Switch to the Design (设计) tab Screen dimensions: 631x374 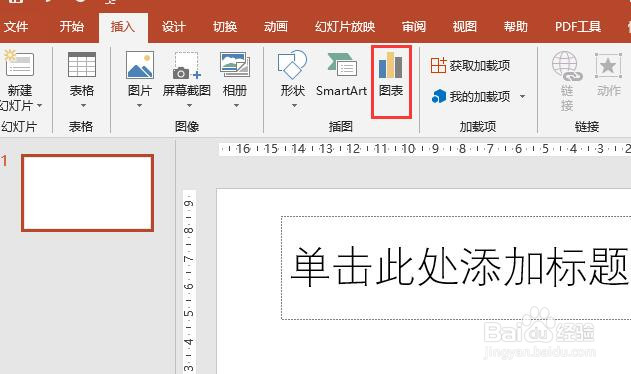pyautogui.click(x=174, y=27)
